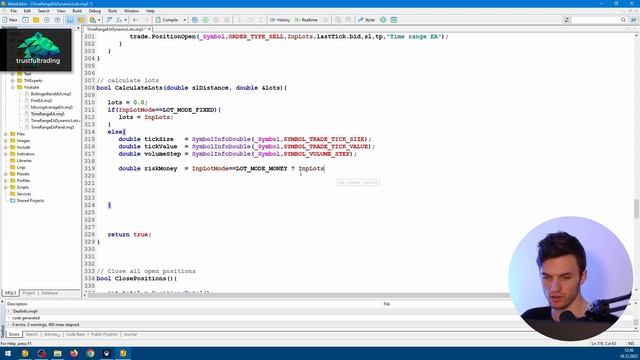Switch to the Search toolbox tab
The height and width of the screenshot is (360, 640).
pos(32,334)
